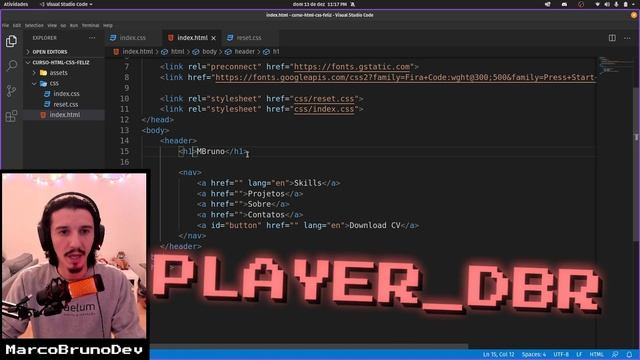Screen dimensions: 640x360
Task: Open the Run menu
Action: (74, 25)
